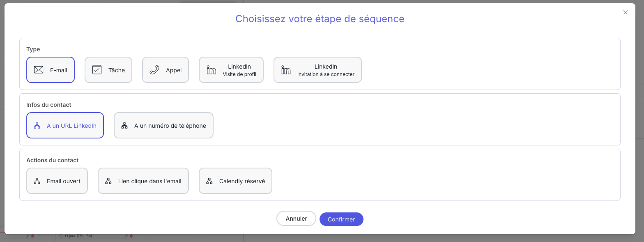Choose the Tâche checklist icon option
This screenshot has width=644, height=242.
click(97, 70)
